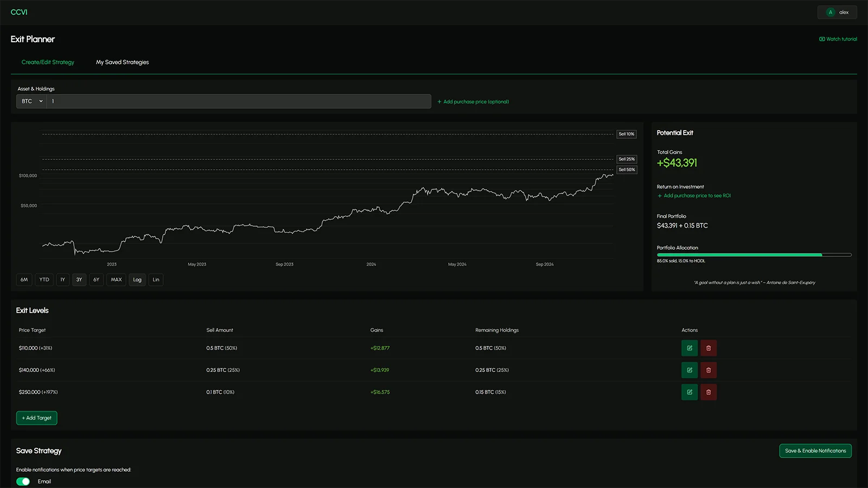Click the alex user avatar icon
The width and height of the screenshot is (868, 488).
click(x=830, y=12)
